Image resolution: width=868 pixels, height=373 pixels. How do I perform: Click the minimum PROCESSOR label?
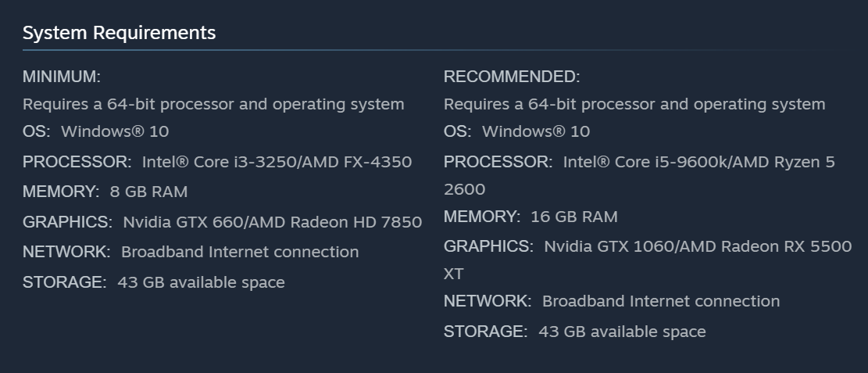click(77, 162)
